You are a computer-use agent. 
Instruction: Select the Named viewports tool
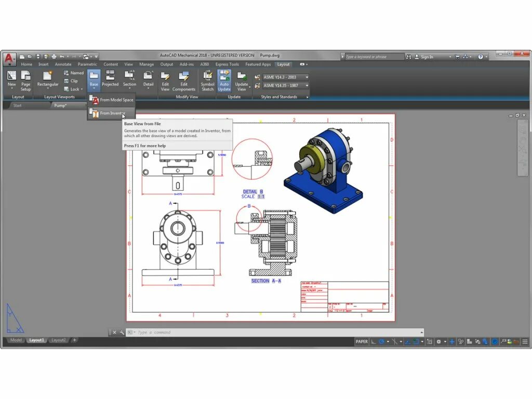[74, 73]
